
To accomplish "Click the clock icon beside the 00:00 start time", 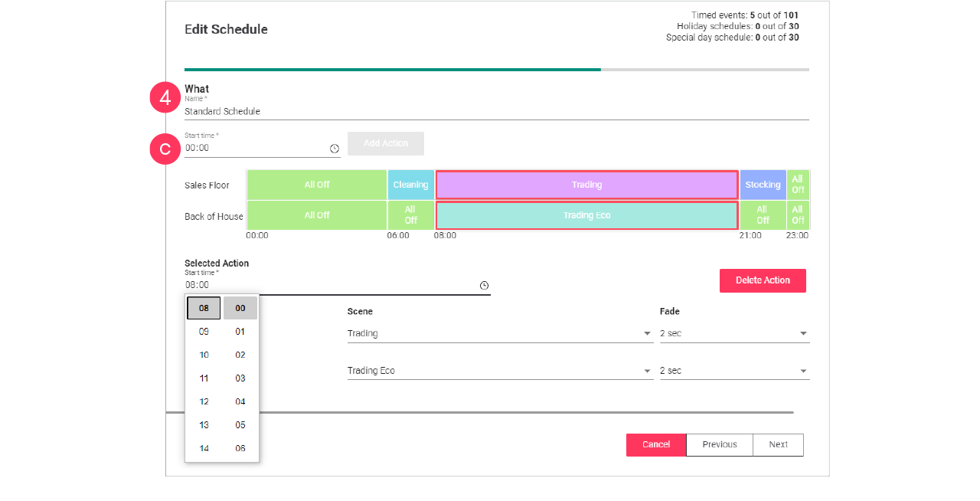I will (x=335, y=149).
